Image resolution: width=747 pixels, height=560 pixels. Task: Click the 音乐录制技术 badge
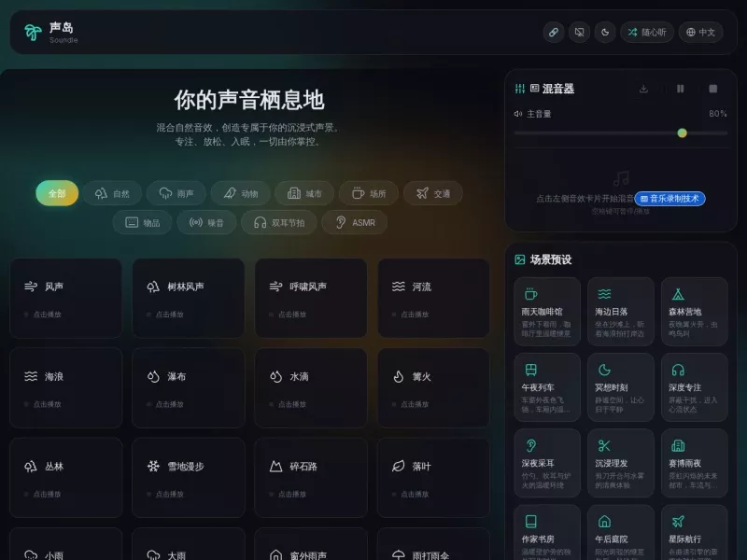click(x=669, y=199)
